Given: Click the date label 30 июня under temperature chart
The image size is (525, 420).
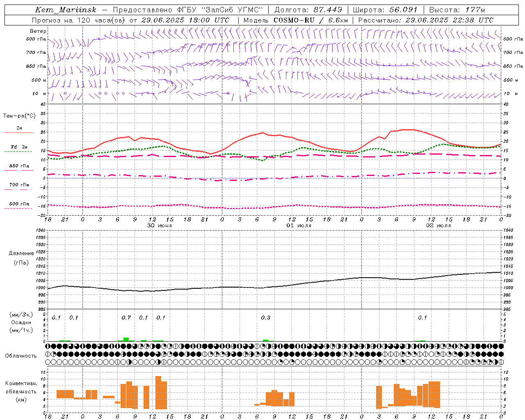Looking at the screenshot, I should 160,226.
